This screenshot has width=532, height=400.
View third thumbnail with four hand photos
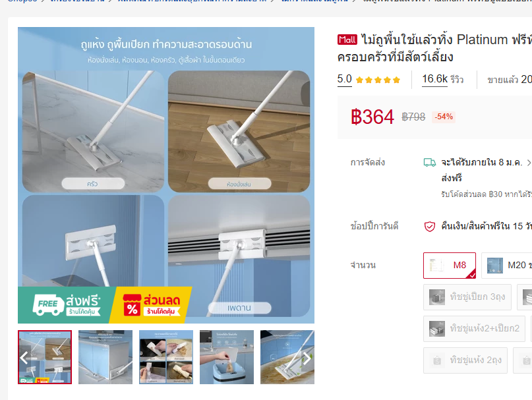coord(166,357)
